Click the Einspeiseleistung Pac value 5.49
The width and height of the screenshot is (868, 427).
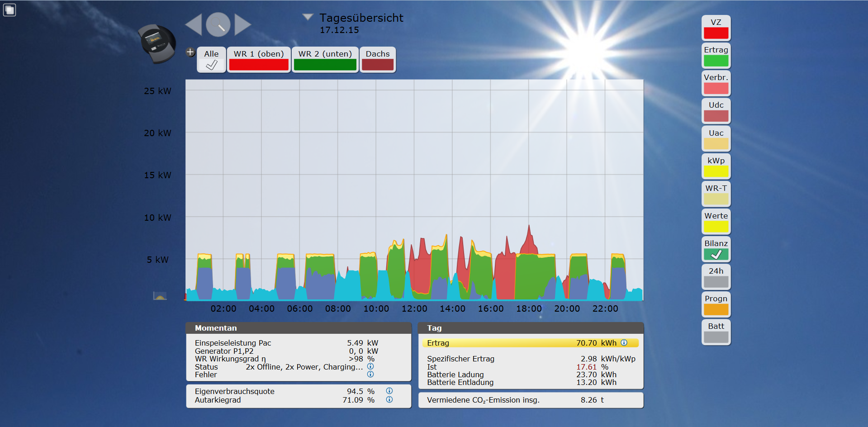[x=355, y=343]
